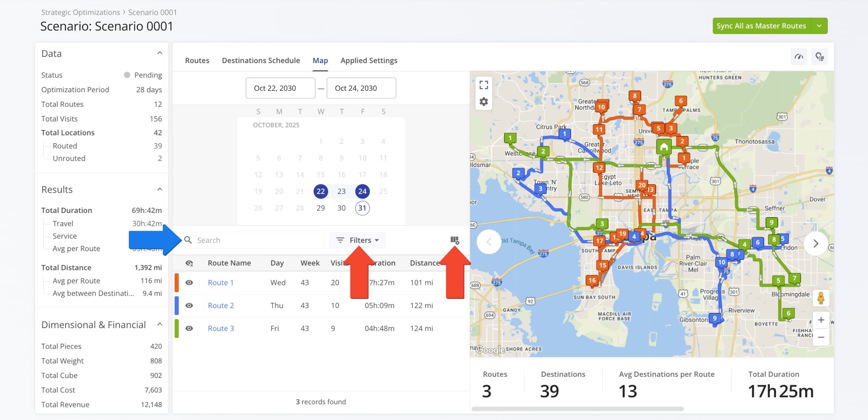Image resolution: width=868 pixels, height=420 pixels.
Task: Collapse the Data section
Action: pyautogui.click(x=160, y=53)
